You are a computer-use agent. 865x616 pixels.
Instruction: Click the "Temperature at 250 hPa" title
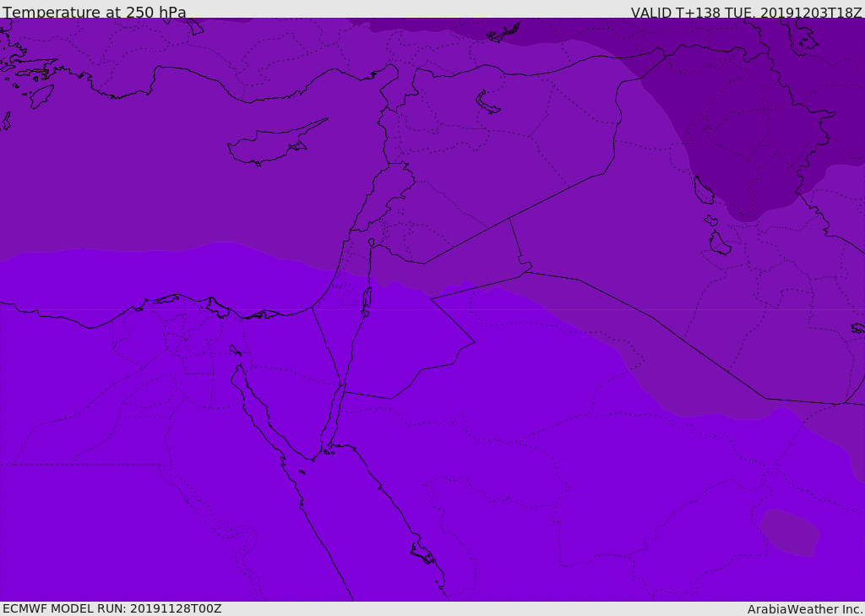click(x=95, y=13)
